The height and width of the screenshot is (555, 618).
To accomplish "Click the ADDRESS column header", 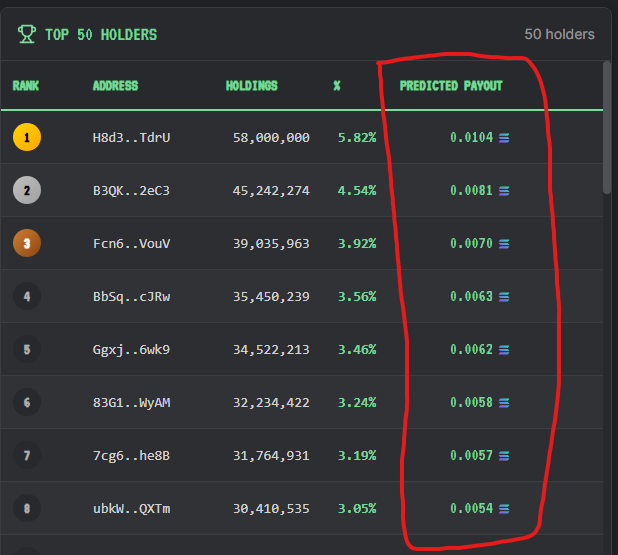I will (115, 86).
